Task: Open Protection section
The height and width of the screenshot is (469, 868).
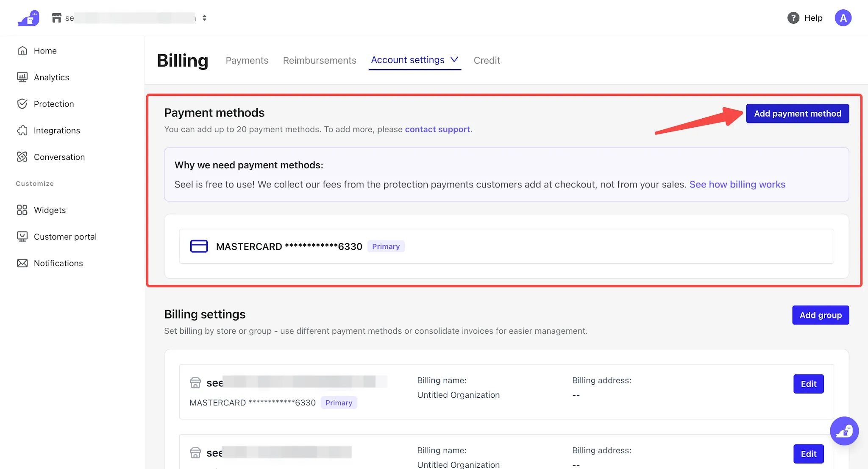Action: point(54,104)
